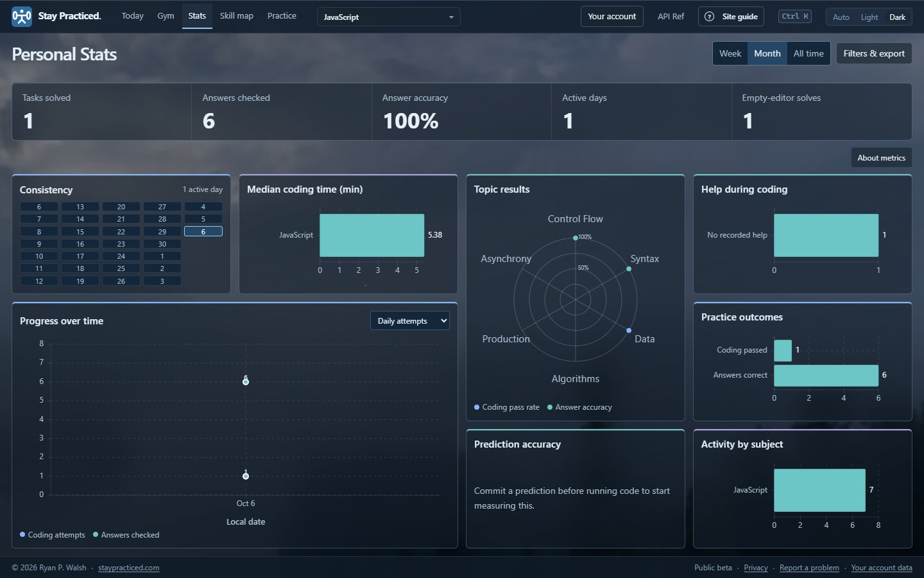The height and width of the screenshot is (578, 924).
Task: Click the Control Flow radar point
Action: click(x=576, y=238)
